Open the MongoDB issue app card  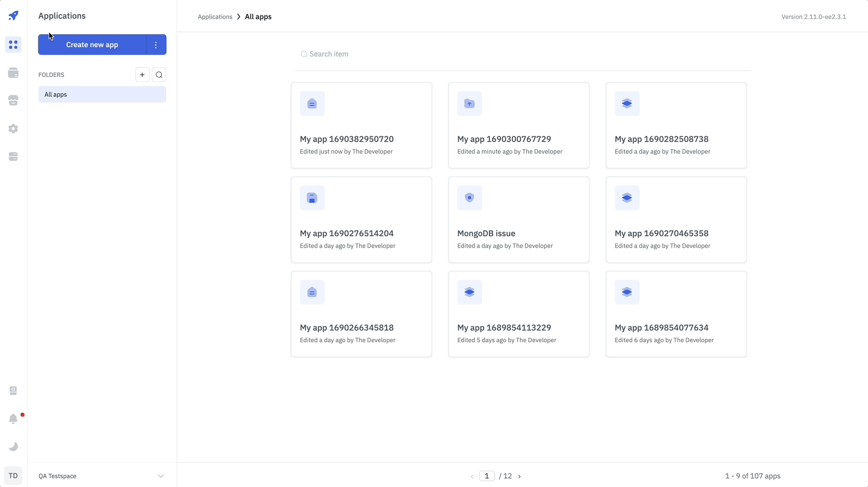[x=518, y=220]
